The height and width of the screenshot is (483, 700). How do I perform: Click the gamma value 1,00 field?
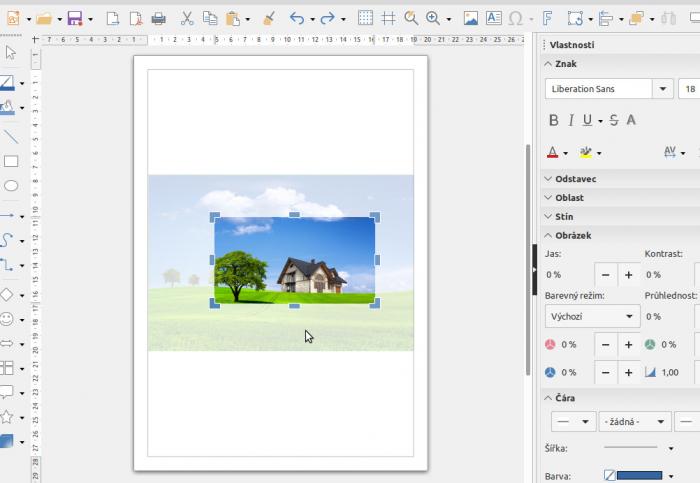676,372
